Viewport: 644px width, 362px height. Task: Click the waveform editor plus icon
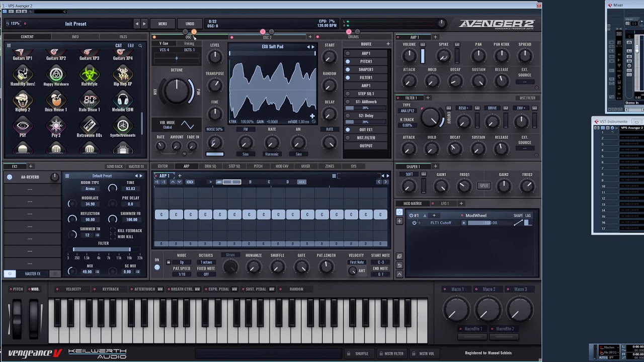click(312, 116)
